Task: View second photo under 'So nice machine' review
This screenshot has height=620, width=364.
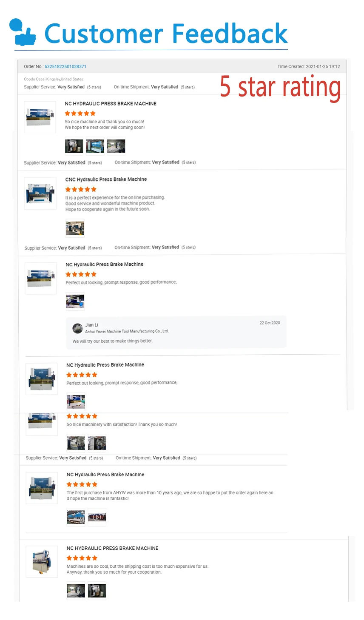Action: click(95, 146)
